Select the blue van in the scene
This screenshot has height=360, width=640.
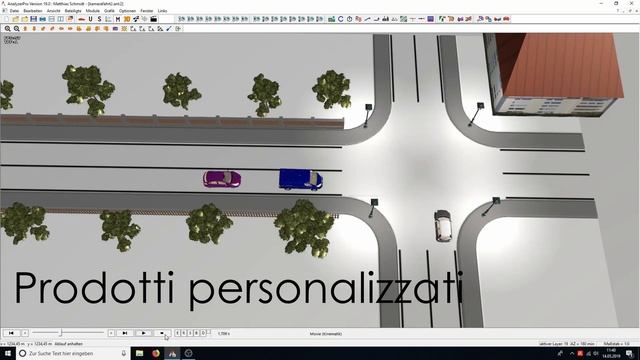pyautogui.click(x=301, y=180)
